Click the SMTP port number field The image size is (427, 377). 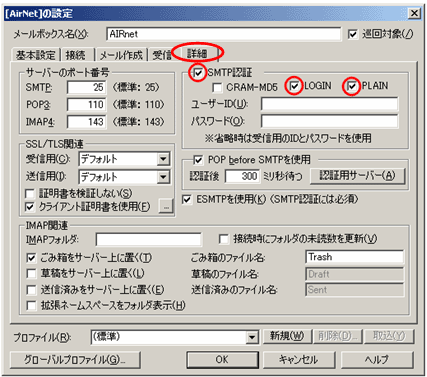coord(87,87)
